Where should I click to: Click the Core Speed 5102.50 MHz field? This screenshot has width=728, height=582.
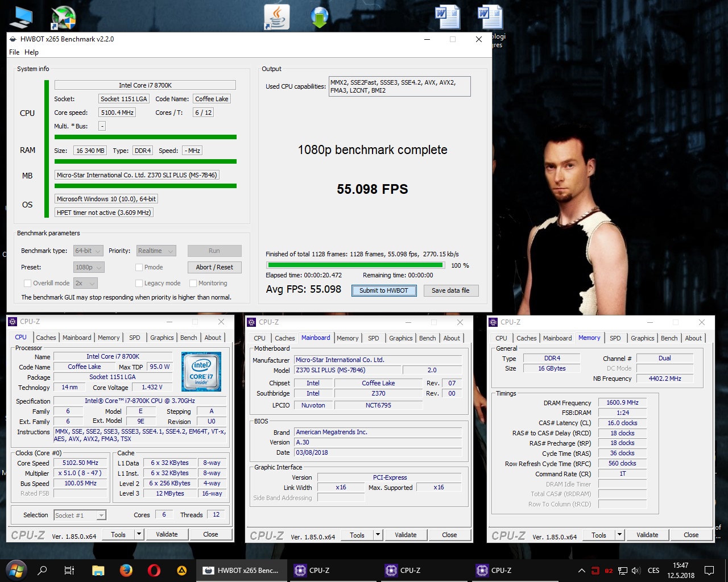(81, 463)
